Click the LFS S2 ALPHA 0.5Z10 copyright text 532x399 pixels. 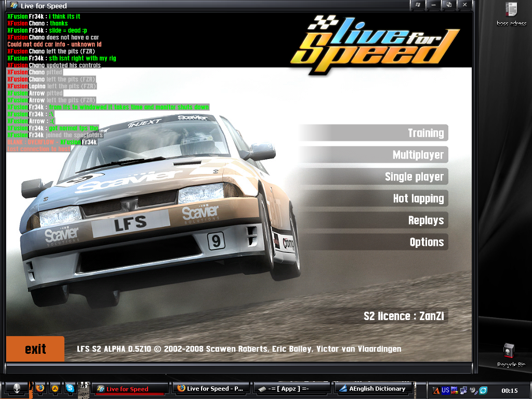239,349
